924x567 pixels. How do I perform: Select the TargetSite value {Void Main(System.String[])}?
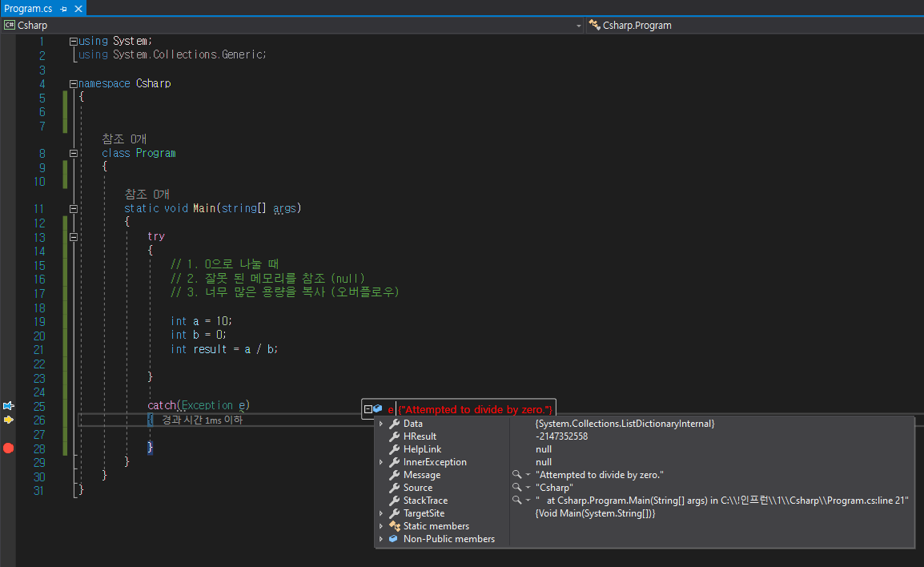(x=595, y=513)
